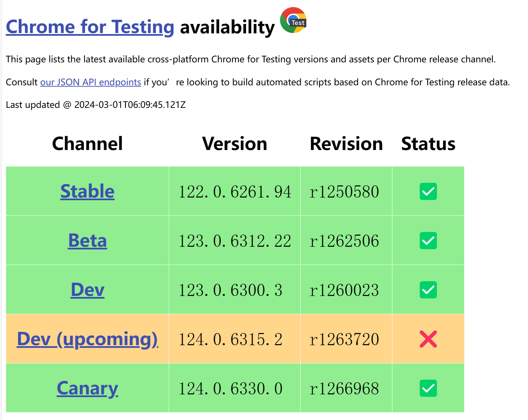Click Dev (upcoming) revision r1263720 cell
Viewport: 528px width, 420px height.
(x=344, y=339)
